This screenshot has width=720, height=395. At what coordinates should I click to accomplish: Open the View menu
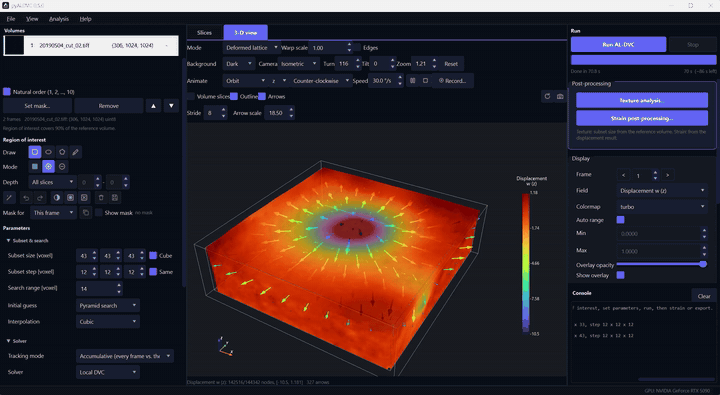(32, 19)
